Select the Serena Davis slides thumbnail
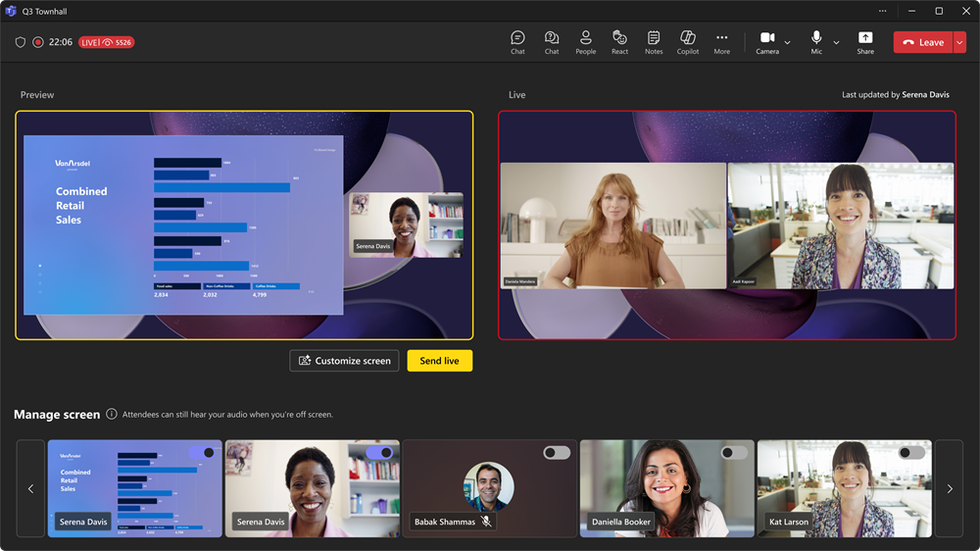980x551 pixels. pos(135,488)
